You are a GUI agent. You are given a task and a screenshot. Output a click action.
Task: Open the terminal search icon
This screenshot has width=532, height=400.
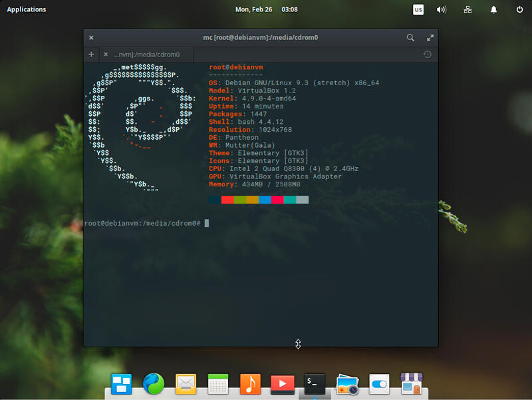click(410, 38)
